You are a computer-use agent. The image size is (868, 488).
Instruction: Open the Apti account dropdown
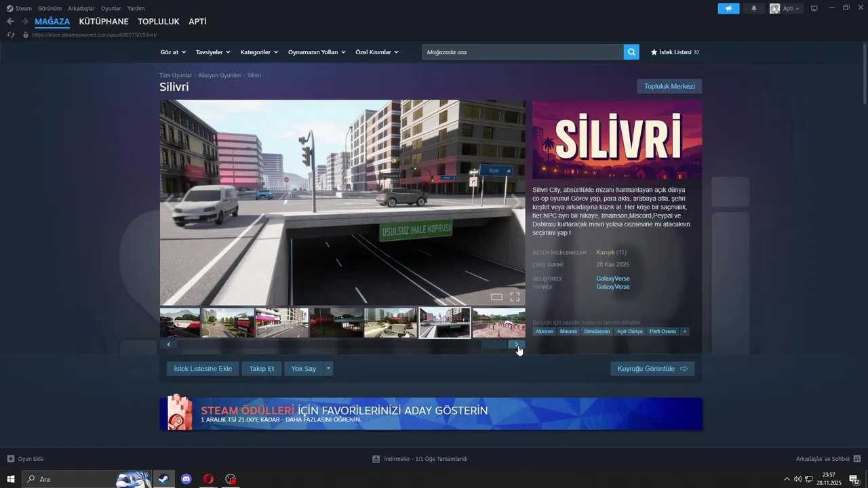(791, 9)
